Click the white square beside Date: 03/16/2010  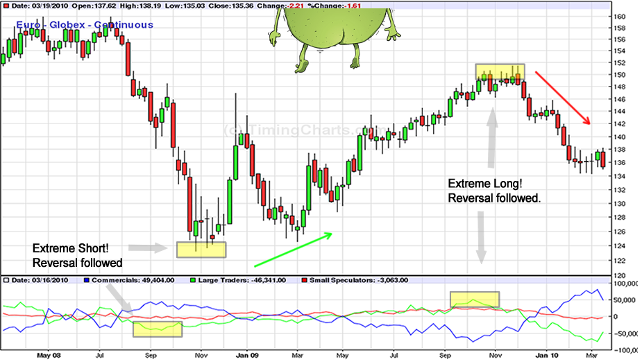6,280
